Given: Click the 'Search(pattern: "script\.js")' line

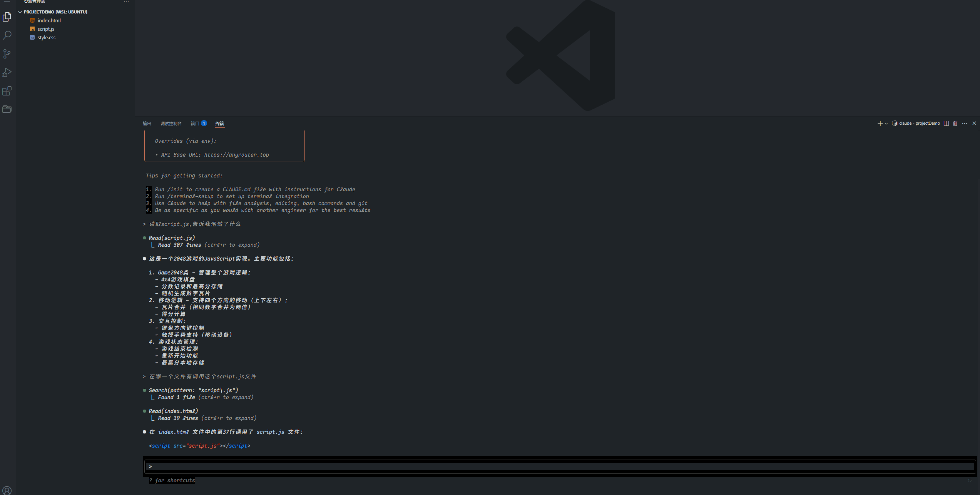Looking at the screenshot, I should click(191, 390).
